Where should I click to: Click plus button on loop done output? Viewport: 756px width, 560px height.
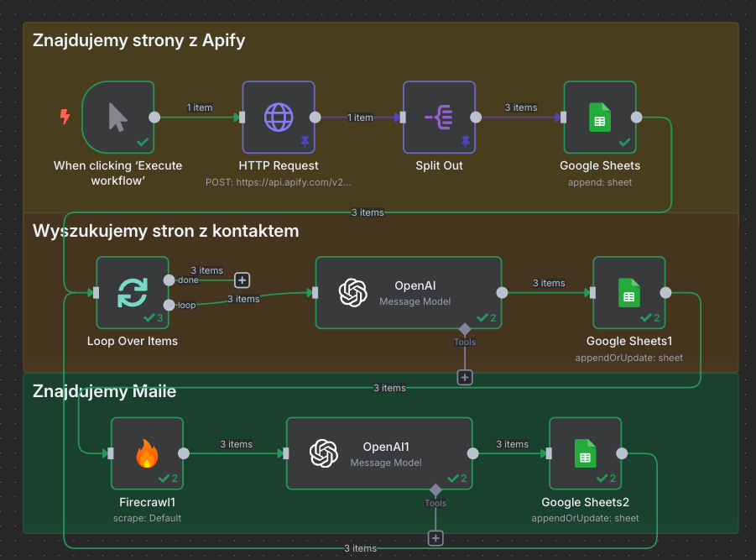(242, 280)
